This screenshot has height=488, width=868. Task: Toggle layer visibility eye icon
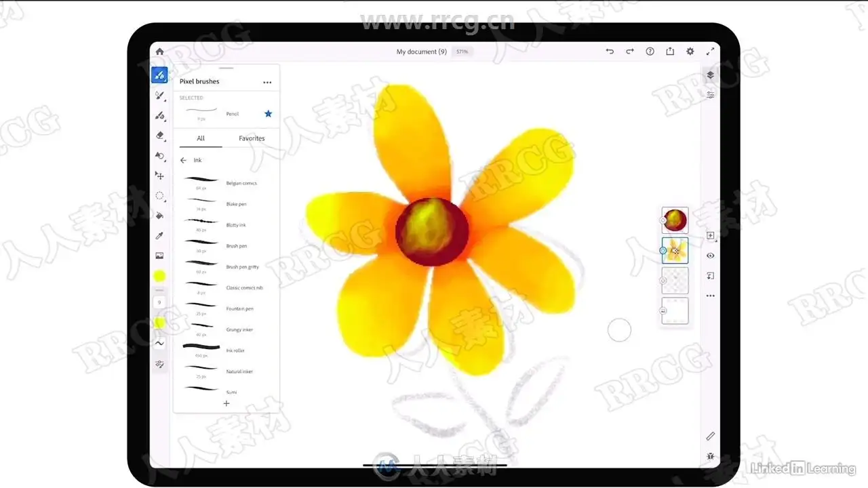(x=711, y=256)
